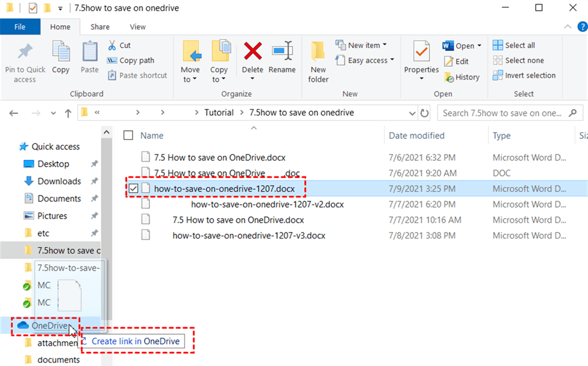
Task: Click the History option
Action: click(x=462, y=77)
